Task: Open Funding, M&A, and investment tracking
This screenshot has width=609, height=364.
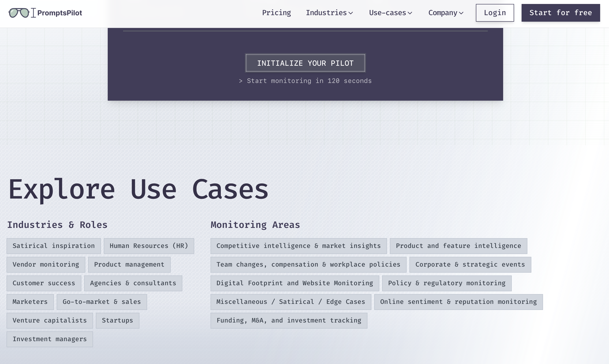Action: point(289,320)
